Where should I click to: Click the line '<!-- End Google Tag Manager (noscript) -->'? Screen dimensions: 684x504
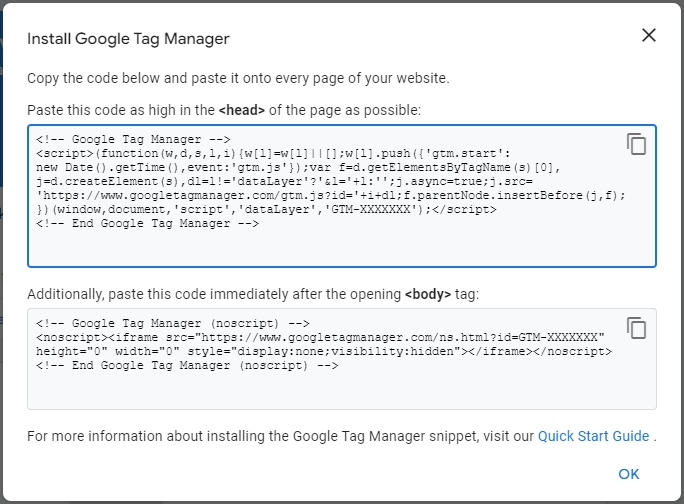[187, 366]
